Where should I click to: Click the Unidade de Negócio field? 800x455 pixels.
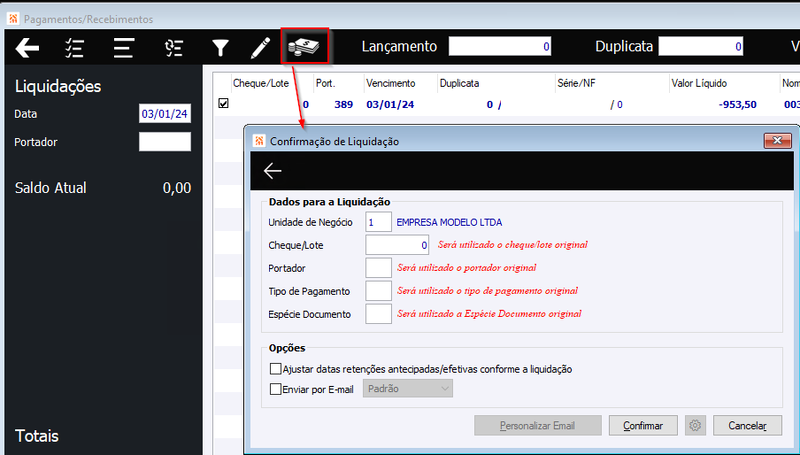coord(378,222)
